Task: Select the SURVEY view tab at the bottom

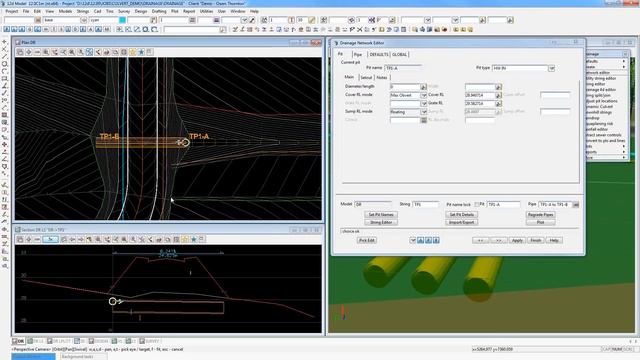Action: [x=150, y=341]
